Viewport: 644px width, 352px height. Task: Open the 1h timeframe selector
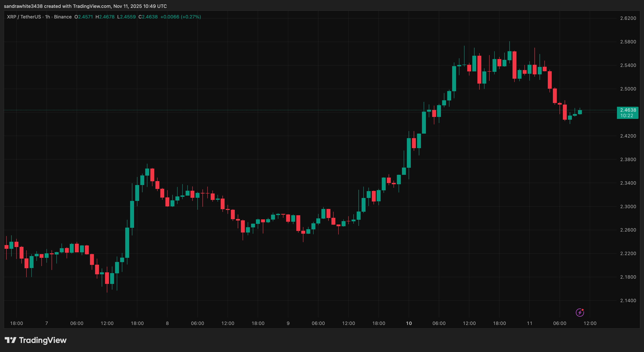point(47,17)
